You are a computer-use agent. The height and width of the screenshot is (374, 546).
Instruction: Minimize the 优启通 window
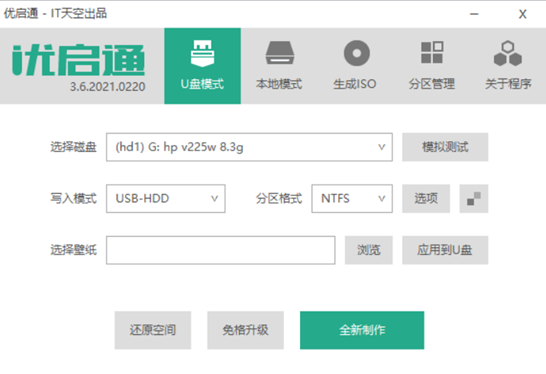(x=474, y=14)
